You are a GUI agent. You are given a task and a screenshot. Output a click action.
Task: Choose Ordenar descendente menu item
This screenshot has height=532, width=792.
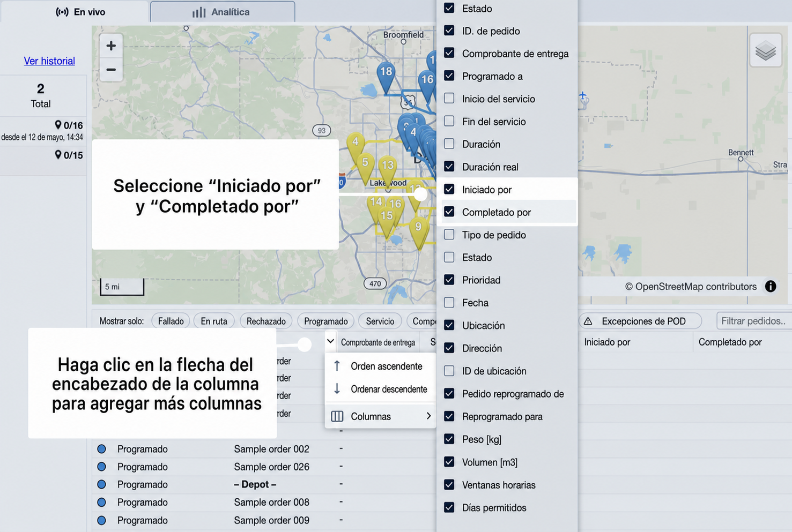tap(380, 389)
